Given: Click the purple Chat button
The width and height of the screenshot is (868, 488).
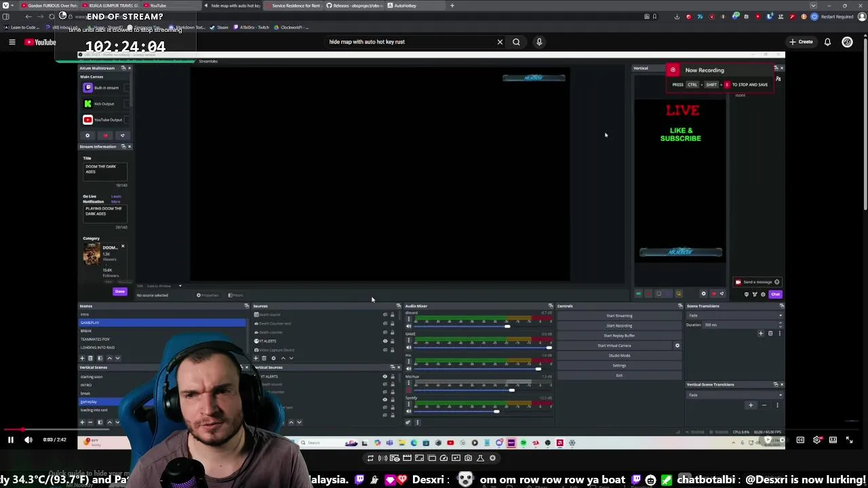Looking at the screenshot, I should point(775,294).
